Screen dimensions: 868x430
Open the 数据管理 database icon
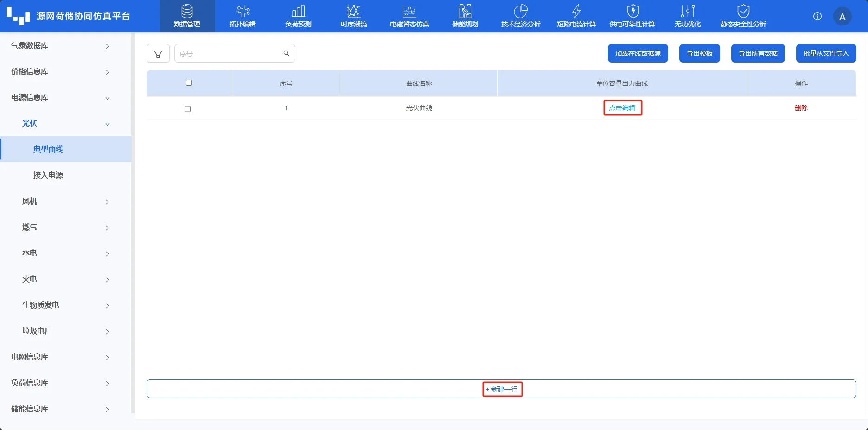[187, 11]
